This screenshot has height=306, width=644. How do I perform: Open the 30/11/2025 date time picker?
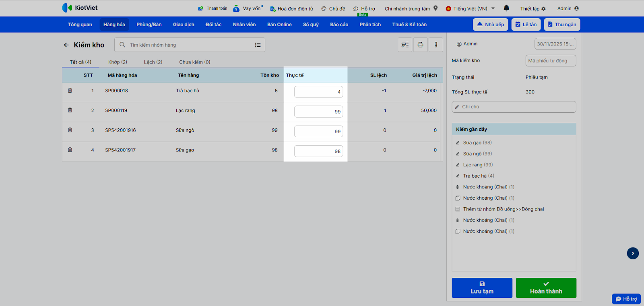pos(555,44)
